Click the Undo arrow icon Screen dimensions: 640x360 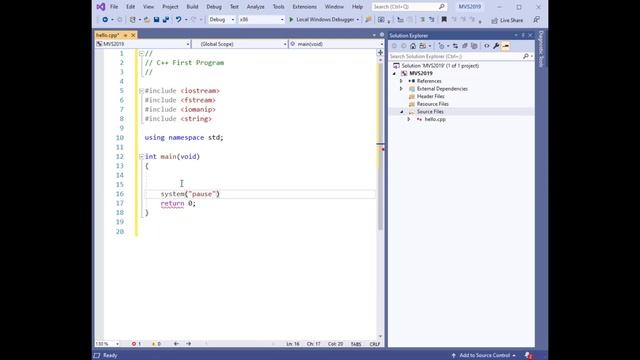(178, 20)
